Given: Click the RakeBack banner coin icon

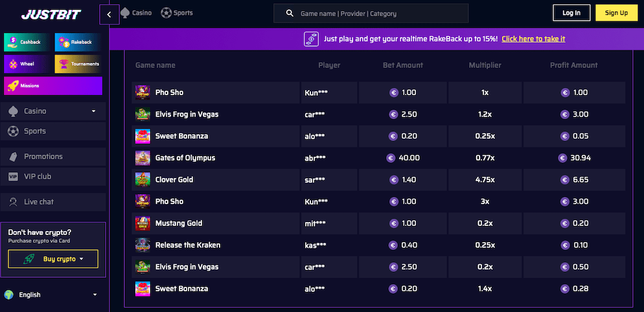Looking at the screenshot, I should pyautogui.click(x=311, y=39).
